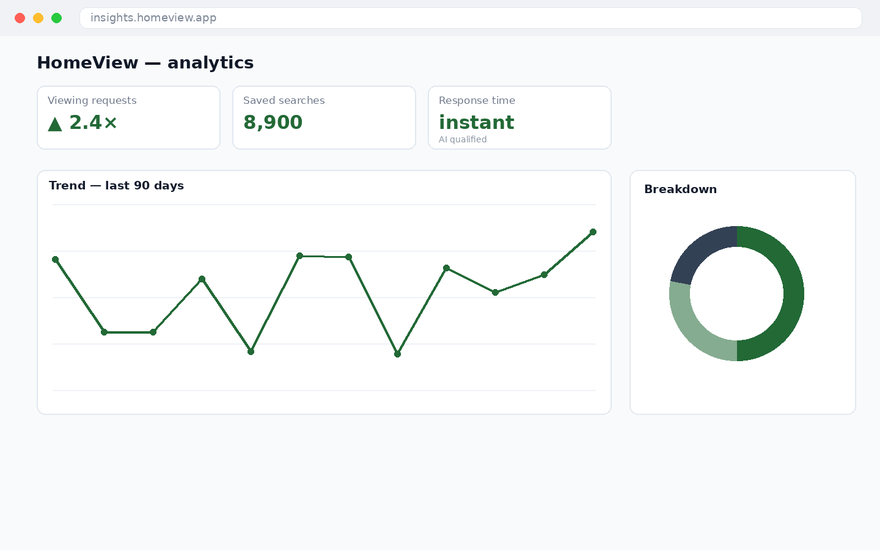Select the fourth trend point peak
Viewport: 880px width, 550px height.
(202, 279)
